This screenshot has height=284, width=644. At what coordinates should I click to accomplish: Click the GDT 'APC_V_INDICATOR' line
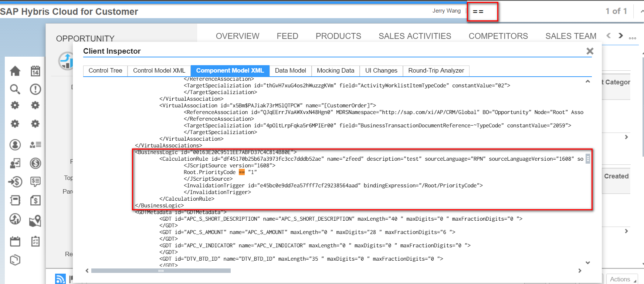tap(315, 245)
